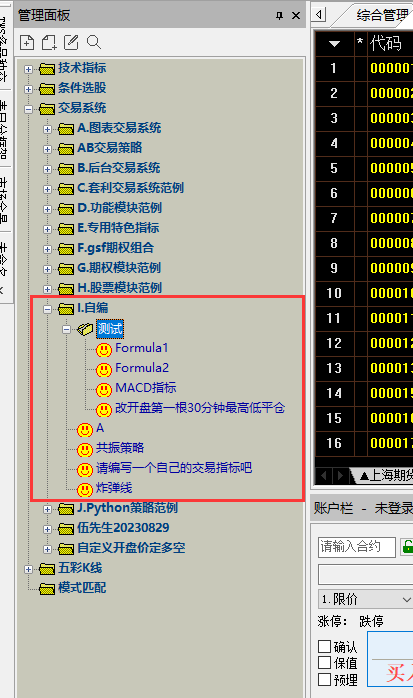Click the new group folder toolbar icon
Viewport: 413px width, 698px height.
coord(49,42)
